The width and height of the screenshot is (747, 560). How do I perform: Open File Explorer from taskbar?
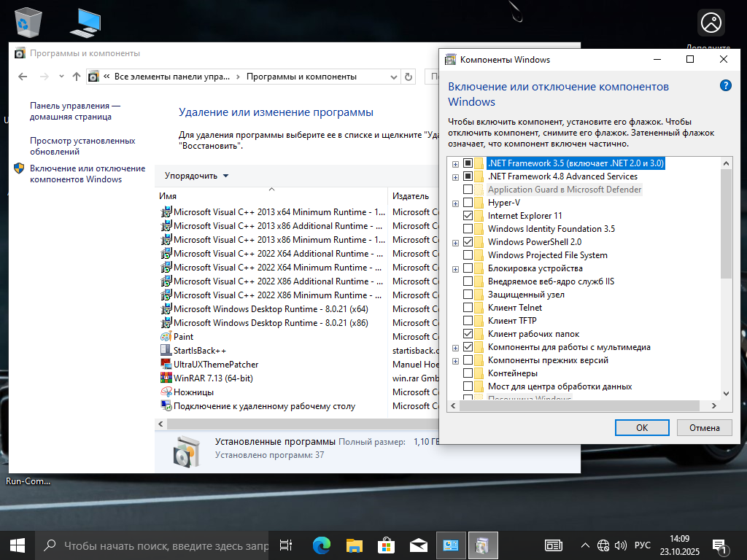tap(355, 545)
